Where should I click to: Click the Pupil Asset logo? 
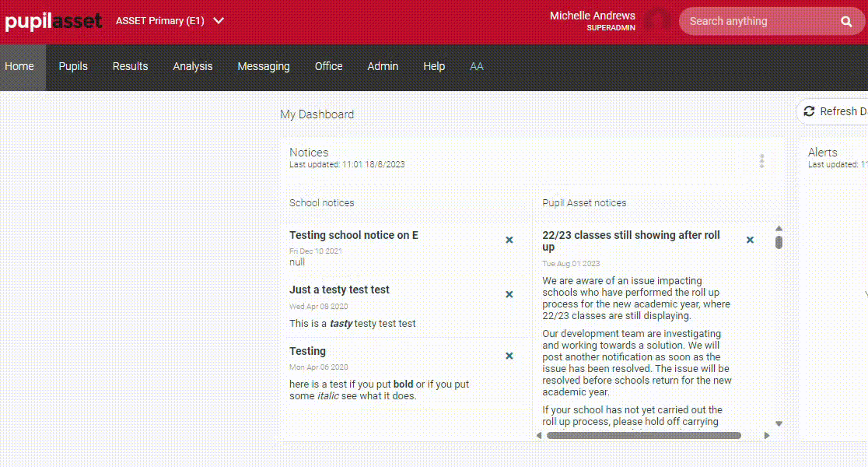pyautogui.click(x=53, y=21)
